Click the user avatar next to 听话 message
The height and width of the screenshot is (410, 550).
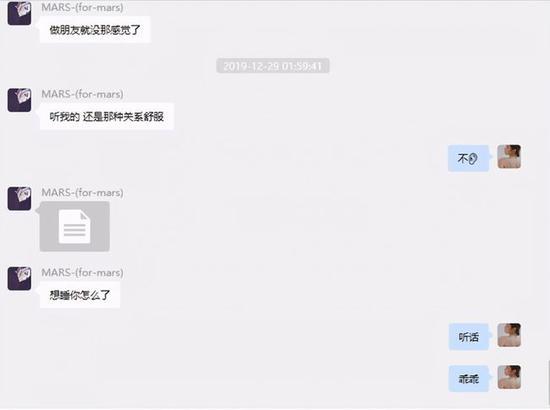[x=509, y=335]
